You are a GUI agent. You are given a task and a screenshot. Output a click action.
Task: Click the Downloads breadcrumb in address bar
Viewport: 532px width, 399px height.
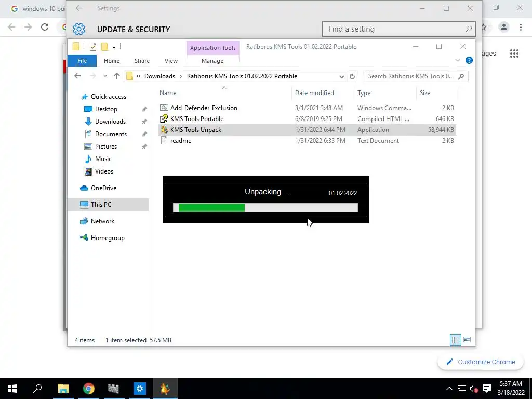pyautogui.click(x=159, y=76)
